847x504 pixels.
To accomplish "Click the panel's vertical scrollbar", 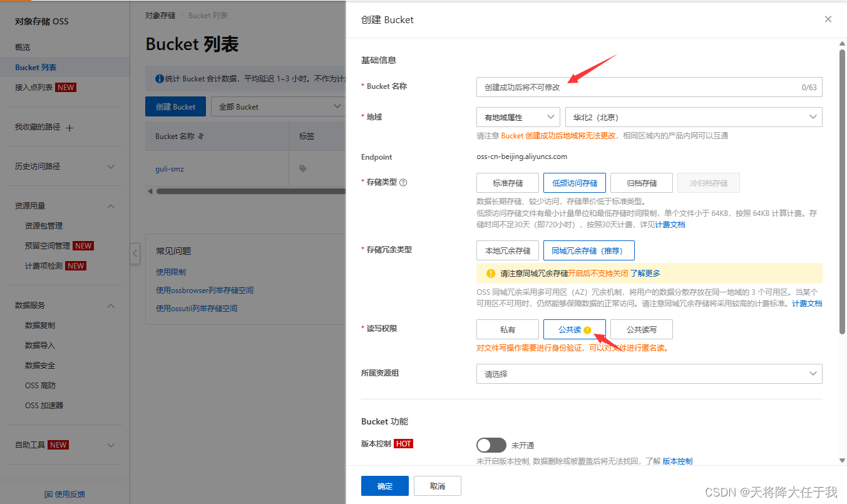I will click(842, 191).
